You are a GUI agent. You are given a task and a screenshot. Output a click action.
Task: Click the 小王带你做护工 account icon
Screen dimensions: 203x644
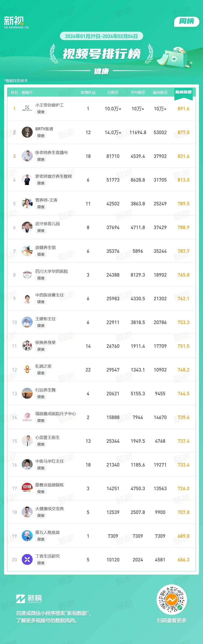pos(27,108)
